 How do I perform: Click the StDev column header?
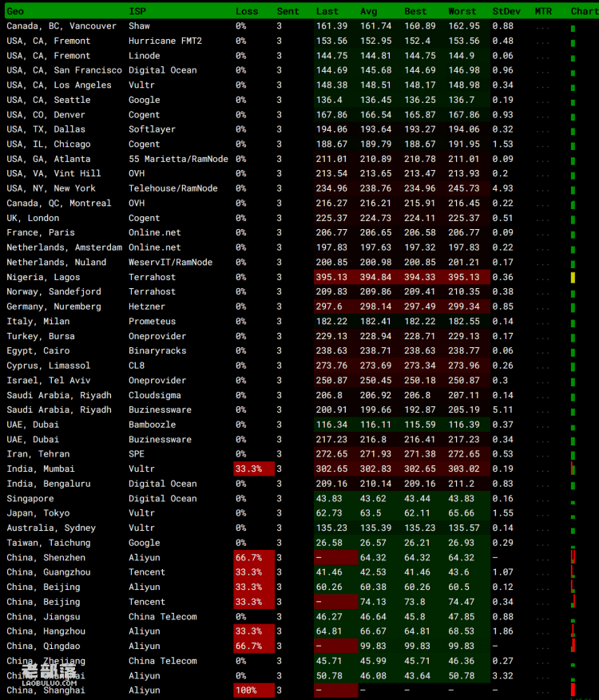pos(506,12)
